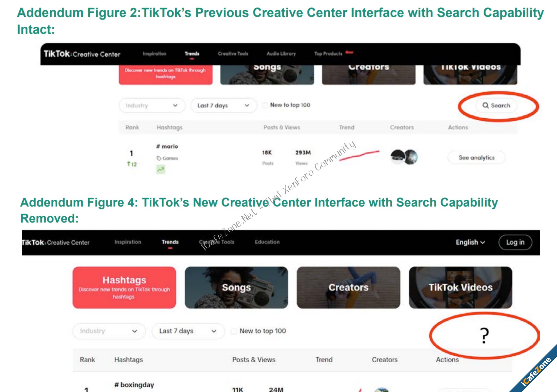Click the Creators column header in upper table
Screen dimensions: 557x392
(402, 127)
